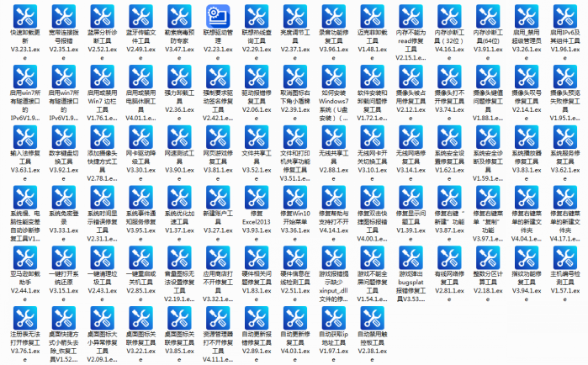Image resolution: width=588 pixels, height=365 pixels.
Task: Select the 启用或禁用Win7边栏工具 V1.76.1 icon
Action: tap(103, 77)
